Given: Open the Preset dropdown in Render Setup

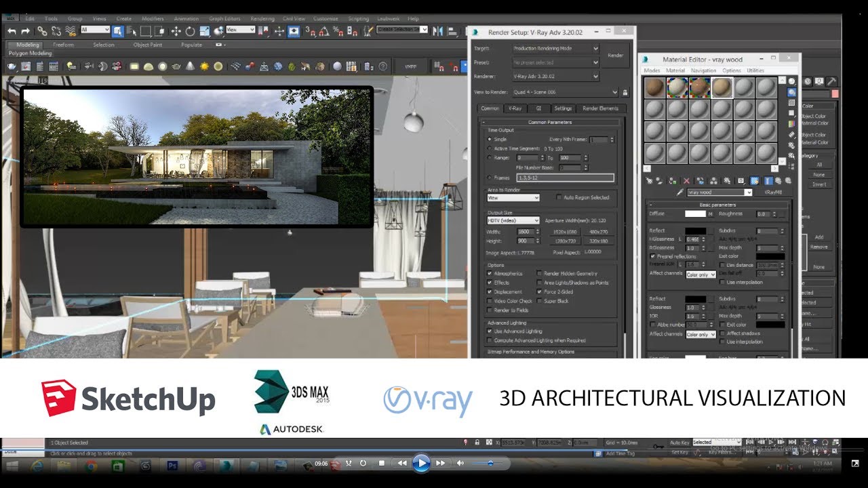Looking at the screenshot, I should click(555, 62).
